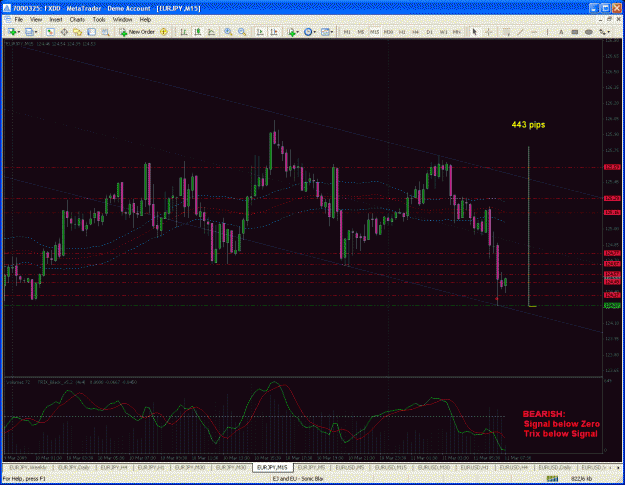
Task: Toggle the Expert Advisors icon
Action: [x=164, y=32]
